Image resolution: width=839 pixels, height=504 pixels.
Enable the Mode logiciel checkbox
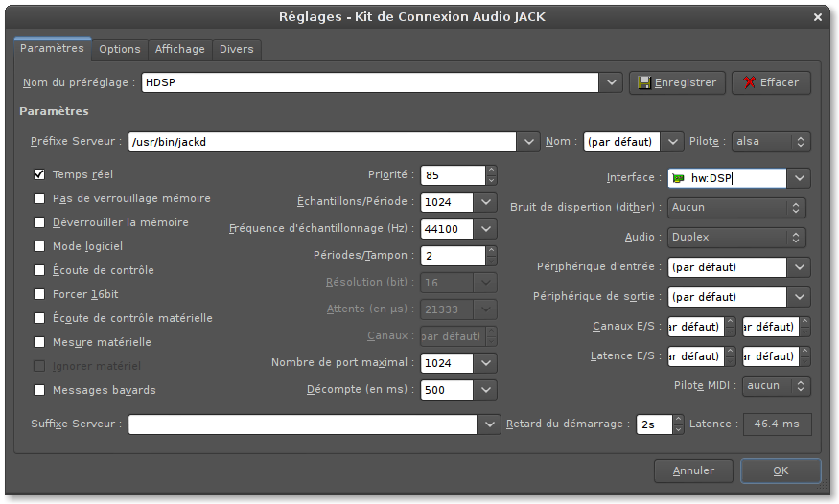[39, 246]
